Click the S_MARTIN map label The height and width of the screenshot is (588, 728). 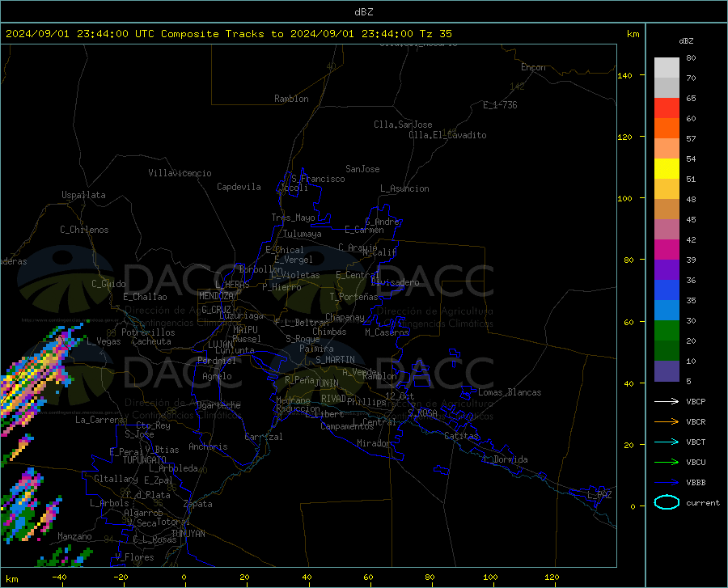pos(335,360)
